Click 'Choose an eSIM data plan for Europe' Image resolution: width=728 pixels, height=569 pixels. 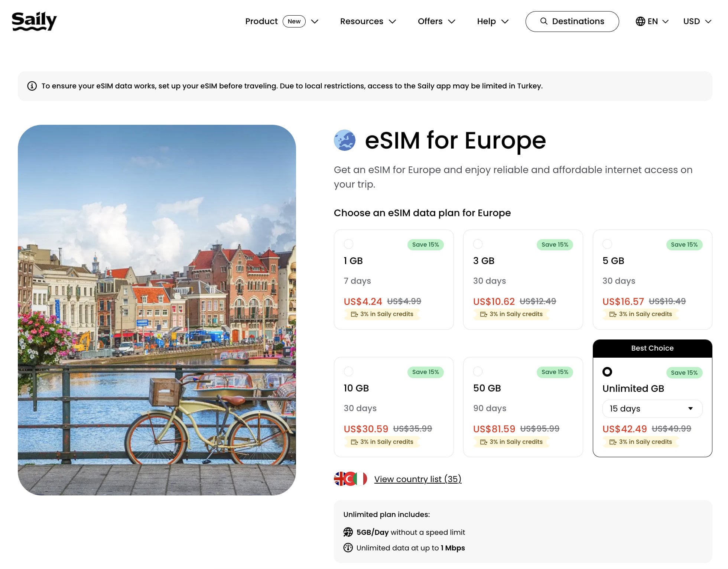(x=422, y=213)
